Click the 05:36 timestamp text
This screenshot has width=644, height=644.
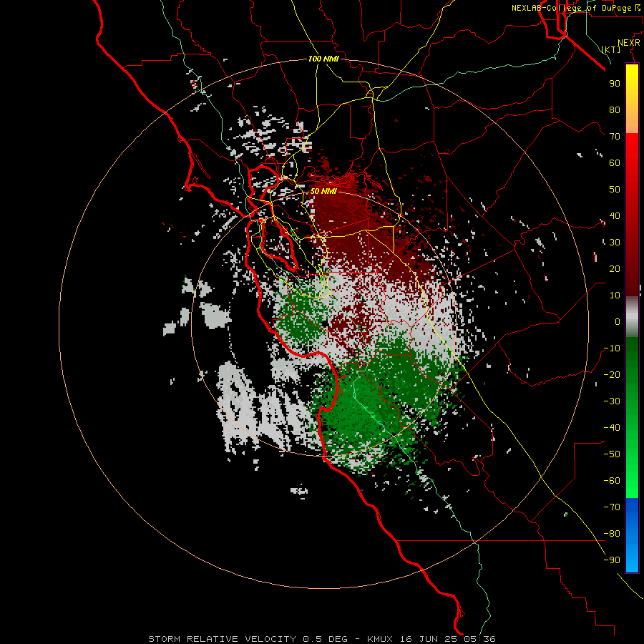[479, 639]
